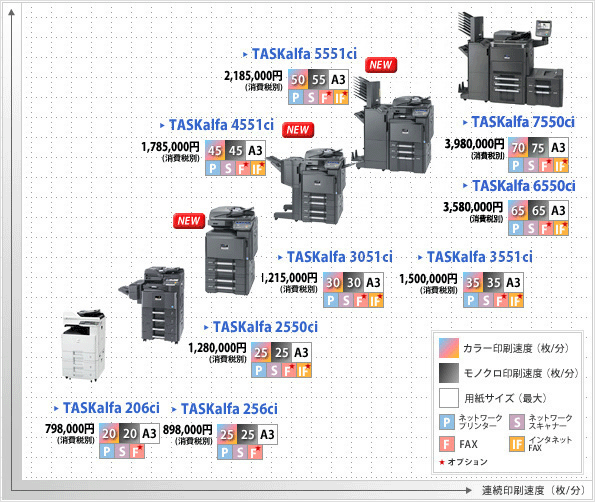Image resolution: width=595 pixels, height=502 pixels.
Task: Click the network scanner S icon in legend
Action: (x=517, y=422)
